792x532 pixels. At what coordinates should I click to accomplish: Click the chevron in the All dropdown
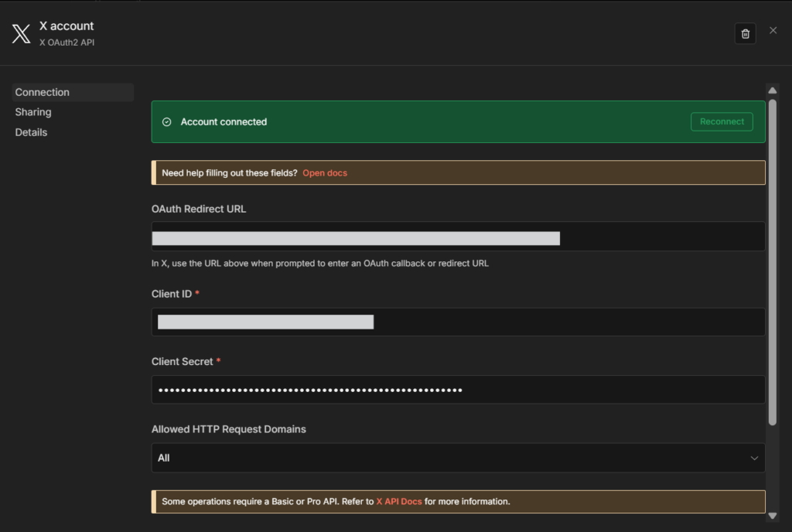pos(754,458)
